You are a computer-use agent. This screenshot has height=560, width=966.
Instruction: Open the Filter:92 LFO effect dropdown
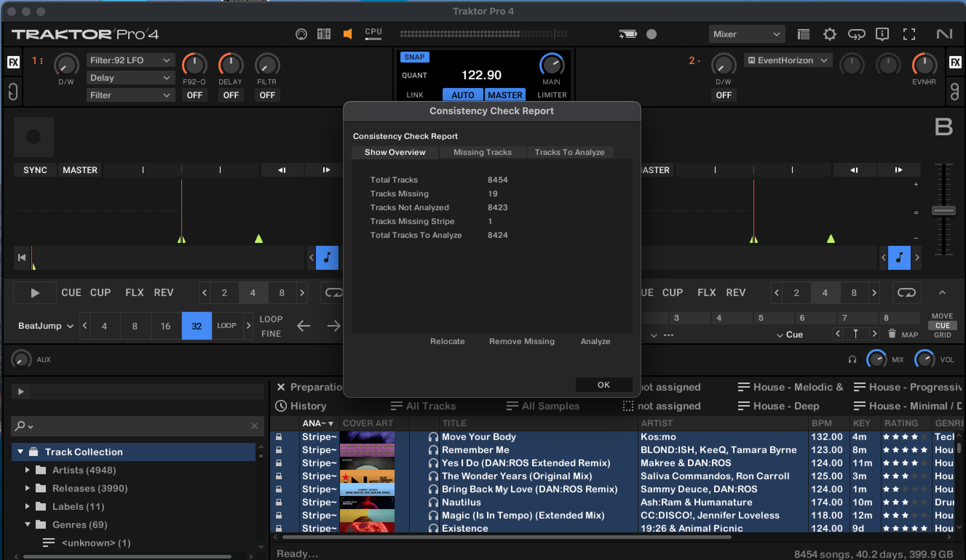[x=130, y=60]
